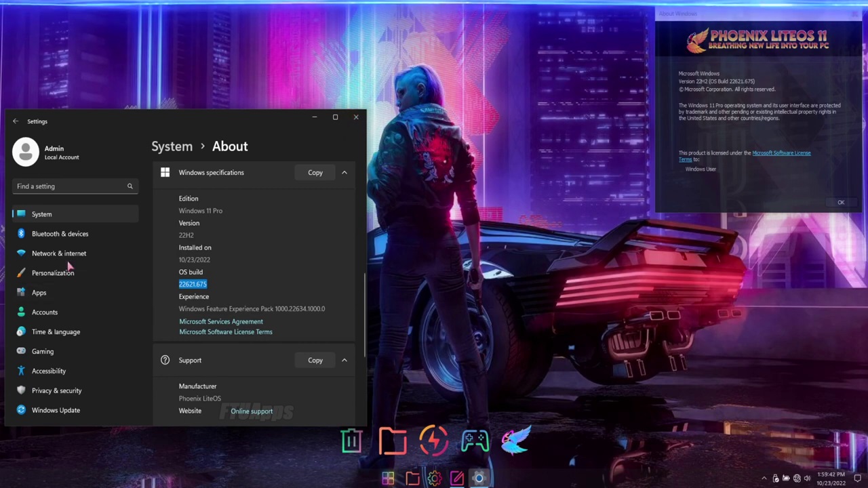Viewport: 868px width, 488px height.
Task: Open Gaming settings
Action: click(75, 352)
